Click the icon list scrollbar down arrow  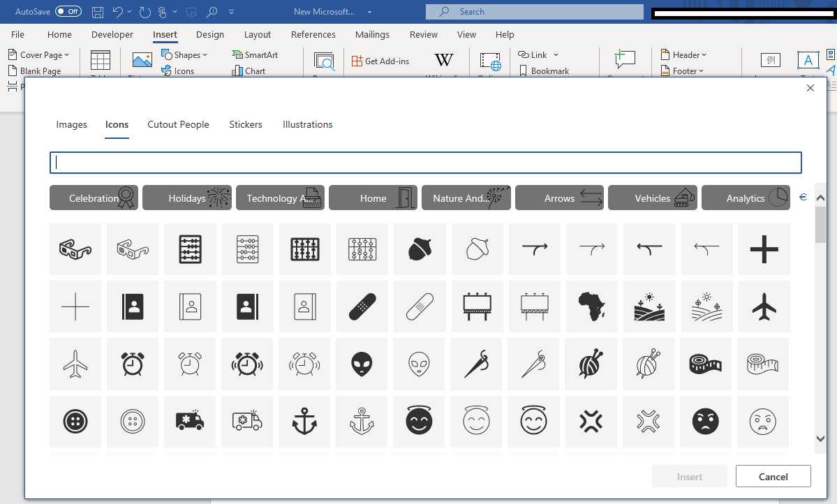(820, 438)
